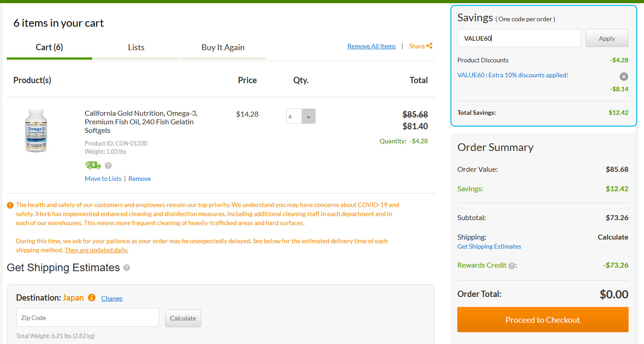
Task: Open the help icon beside the shipping truck
Action: click(x=108, y=165)
